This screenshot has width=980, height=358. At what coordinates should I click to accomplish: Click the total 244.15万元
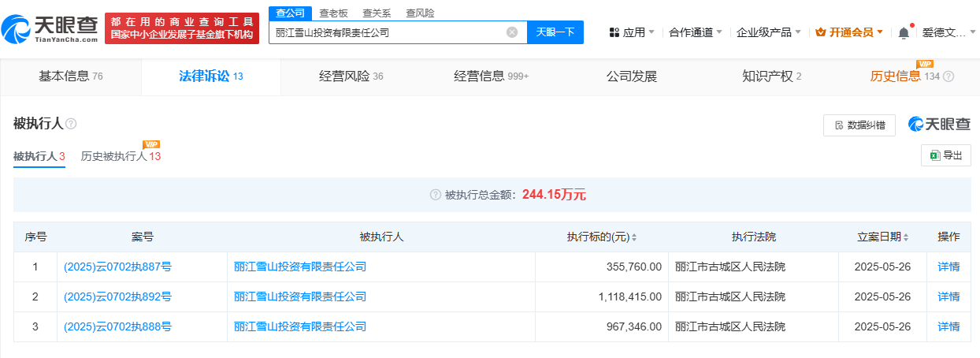[x=554, y=195]
